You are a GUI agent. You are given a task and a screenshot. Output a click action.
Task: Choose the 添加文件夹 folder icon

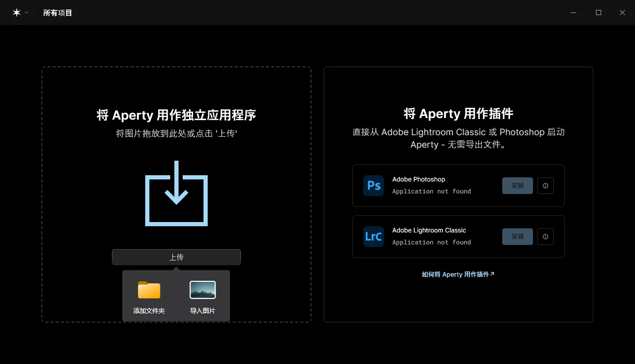tap(149, 290)
